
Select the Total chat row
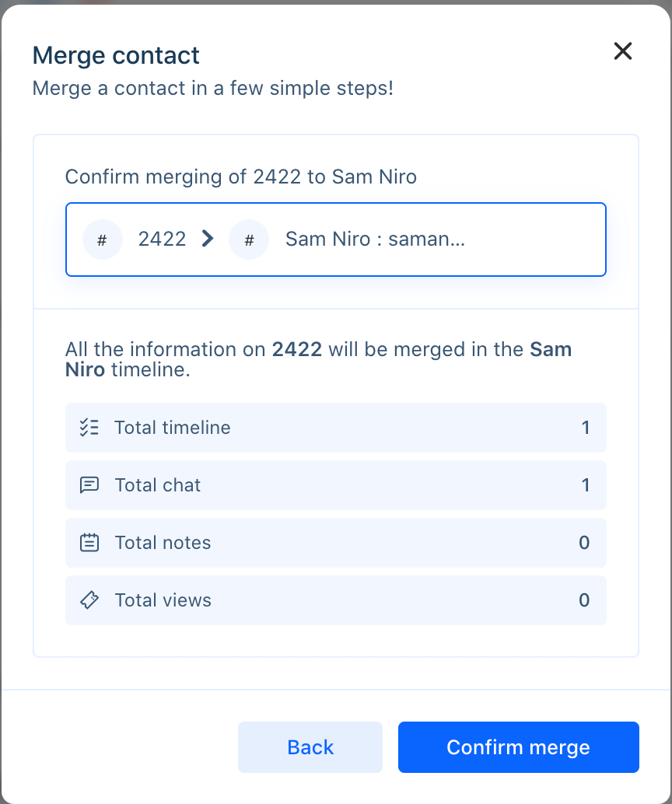click(336, 485)
